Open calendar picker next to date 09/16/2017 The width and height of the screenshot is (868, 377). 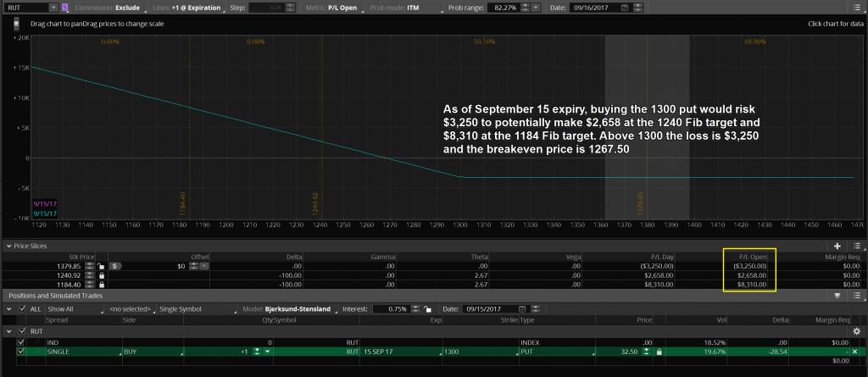(624, 7)
